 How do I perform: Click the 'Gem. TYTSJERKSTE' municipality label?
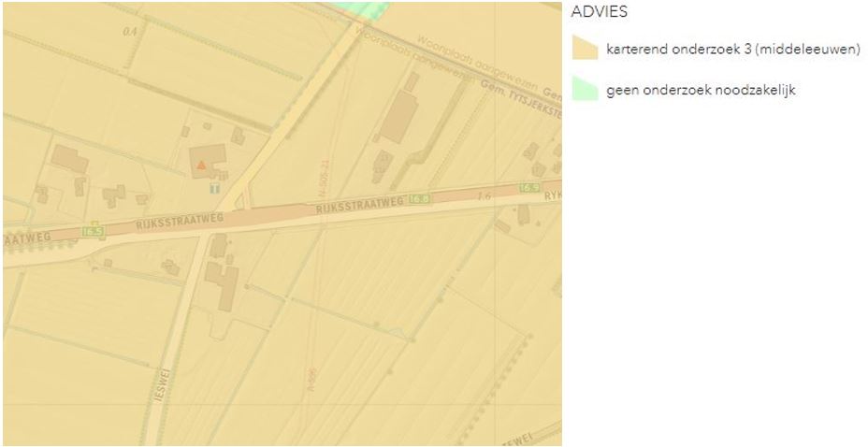click(x=522, y=99)
